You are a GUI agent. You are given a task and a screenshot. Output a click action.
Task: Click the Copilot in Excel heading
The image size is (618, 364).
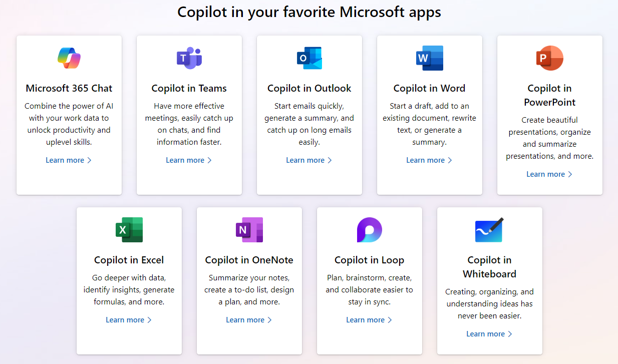129,260
